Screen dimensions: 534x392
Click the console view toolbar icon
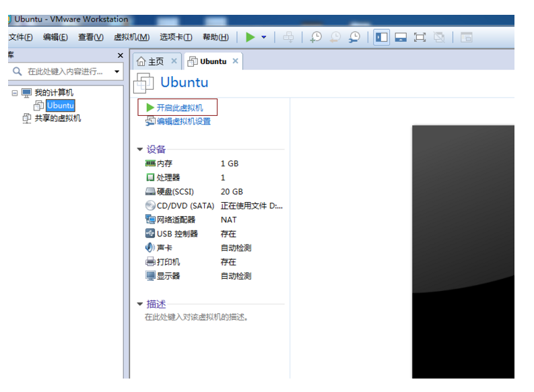click(466, 37)
